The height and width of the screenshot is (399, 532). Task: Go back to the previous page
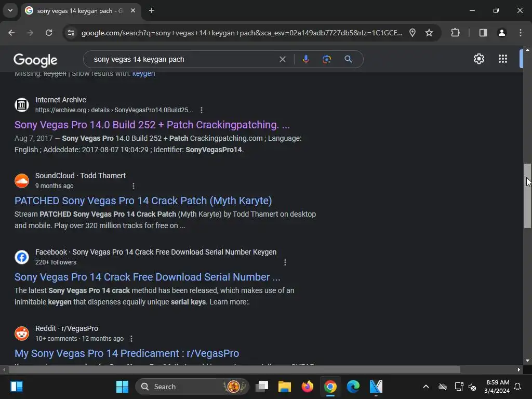click(x=11, y=33)
